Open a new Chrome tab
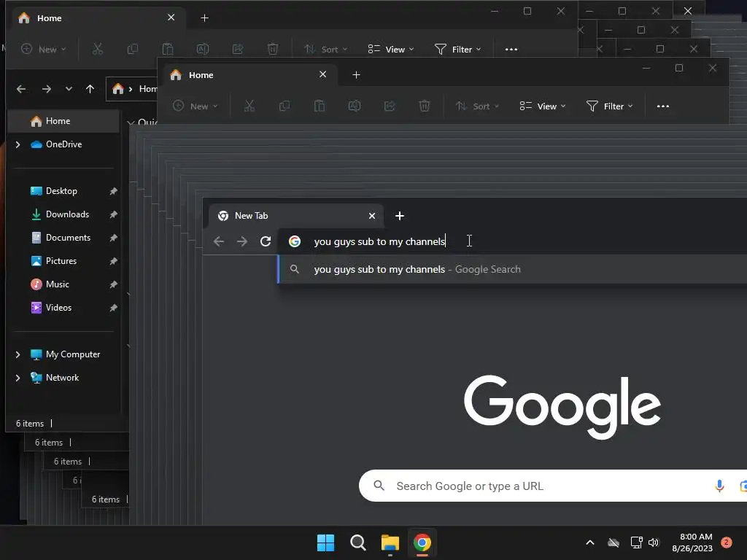Viewport: 747px width, 560px height. [400, 216]
